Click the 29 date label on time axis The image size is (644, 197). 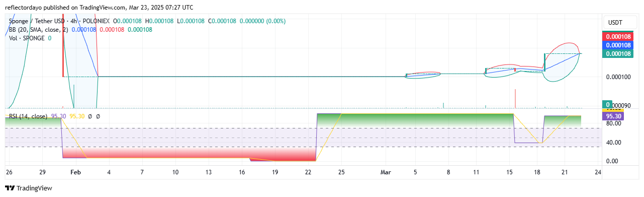[x=42, y=172]
